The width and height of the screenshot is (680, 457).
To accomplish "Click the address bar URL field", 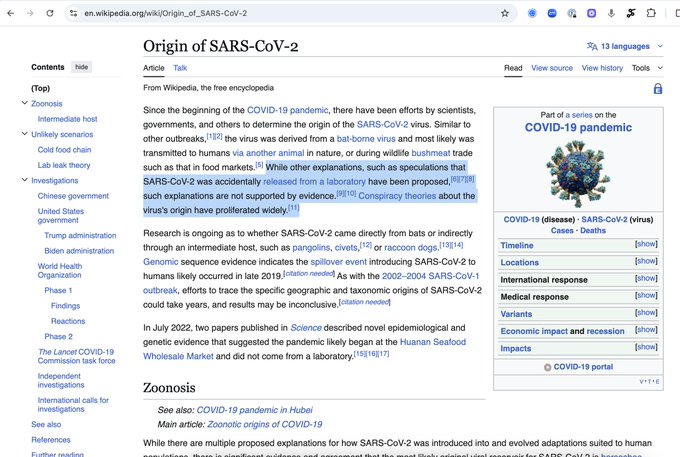I will [x=291, y=13].
